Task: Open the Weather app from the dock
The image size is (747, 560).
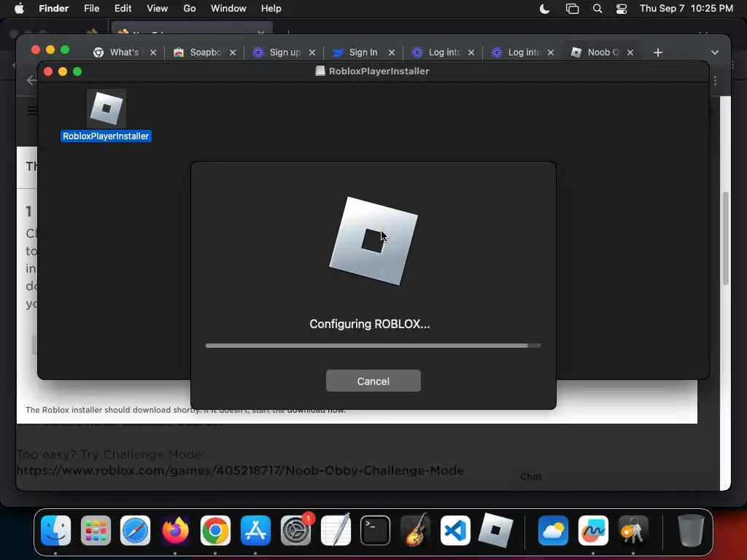Action: coord(553,530)
